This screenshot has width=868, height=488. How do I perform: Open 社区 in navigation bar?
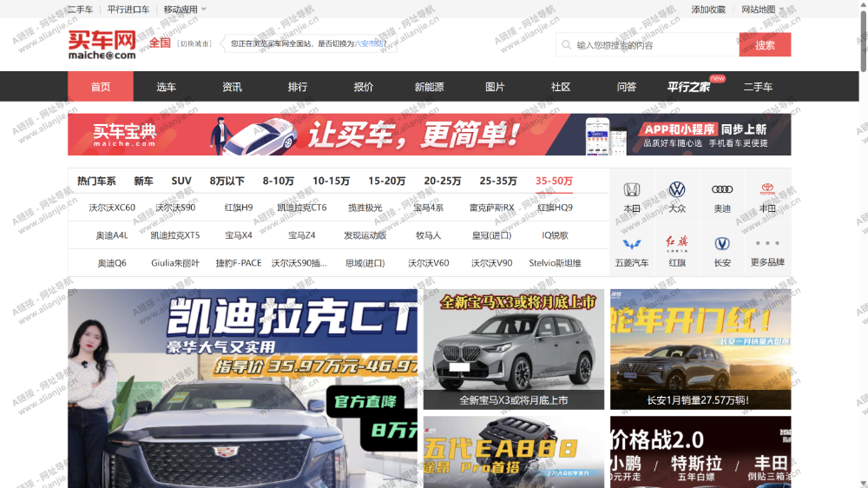coord(561,87)
